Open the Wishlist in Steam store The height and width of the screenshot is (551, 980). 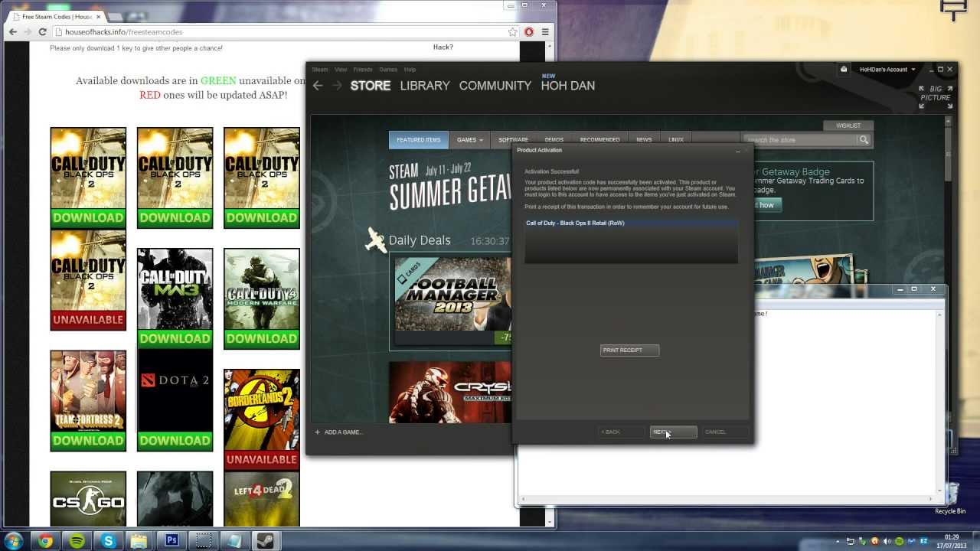(x=848, y=126)
